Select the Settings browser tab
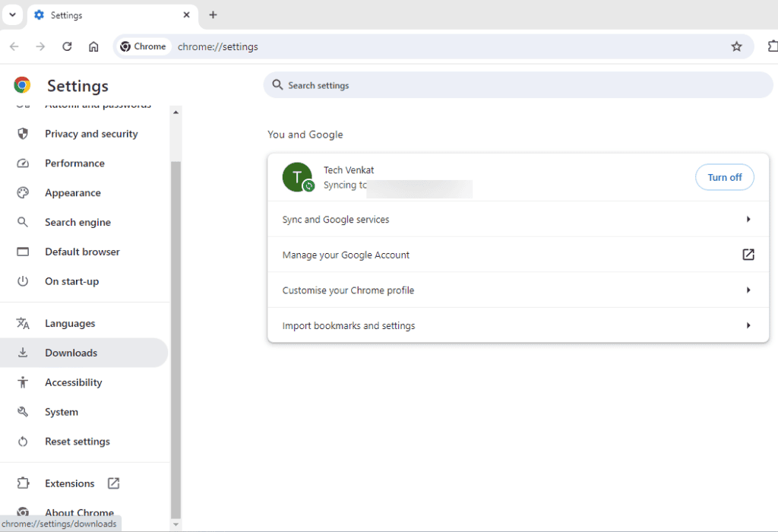Image resolution: width=778 pixels, height=532 pixels. pyautogui.click(x=112, y=15)
